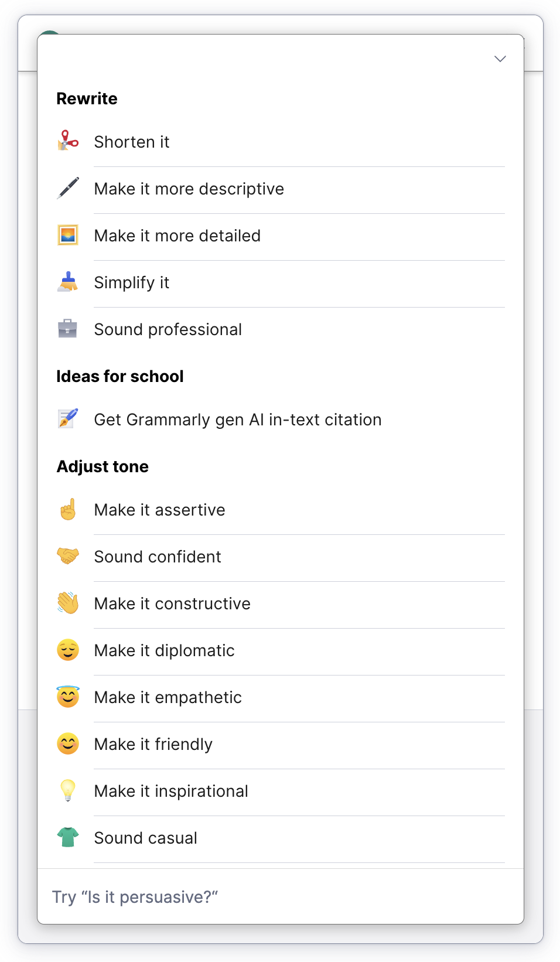Click the pointing finger icon for assertive
560x962 pixels.
[x=68, y=509]
